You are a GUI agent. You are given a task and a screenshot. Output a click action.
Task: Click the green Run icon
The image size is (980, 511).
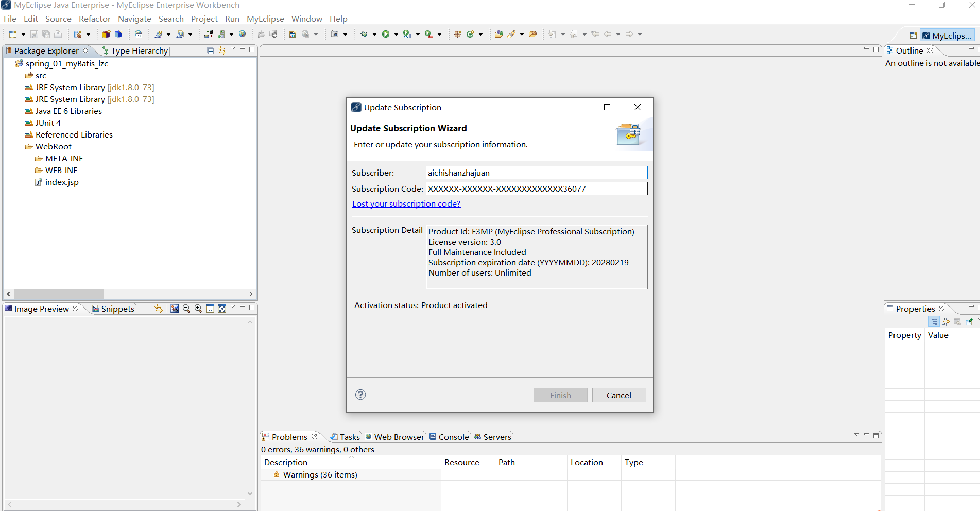(385, 34)
